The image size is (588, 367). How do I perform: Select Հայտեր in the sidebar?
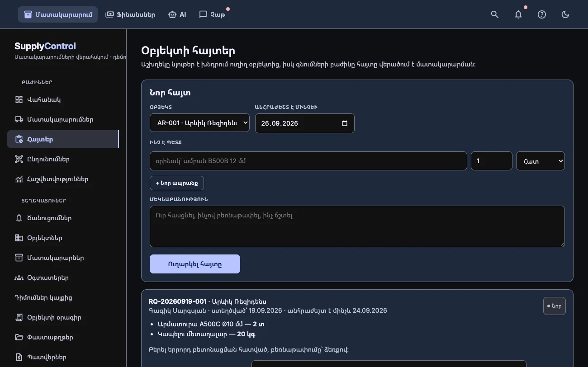[63, 139]
